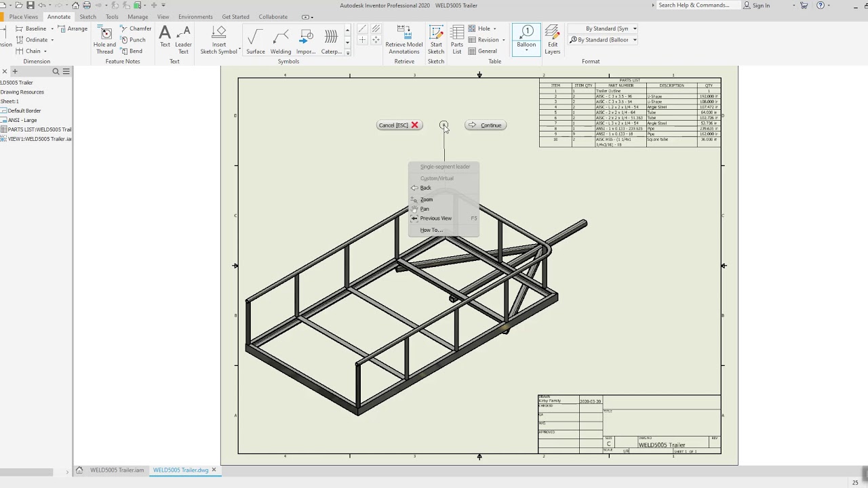
Task: Select the Punch note tool
Action: tap(133, 39)
